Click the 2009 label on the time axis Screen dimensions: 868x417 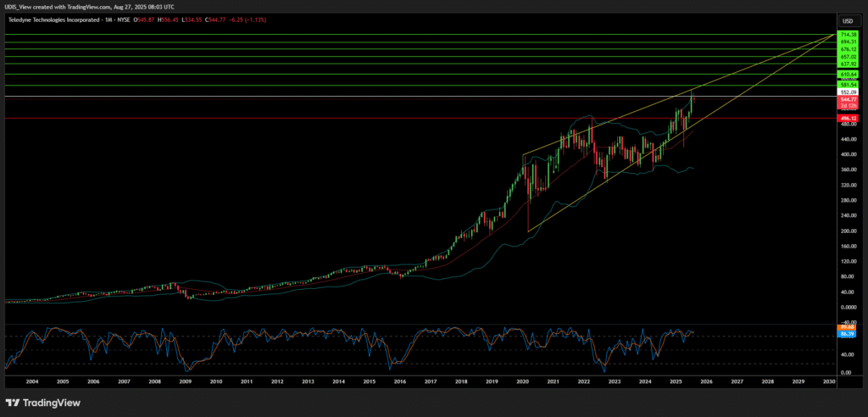(x=186, y=382)
